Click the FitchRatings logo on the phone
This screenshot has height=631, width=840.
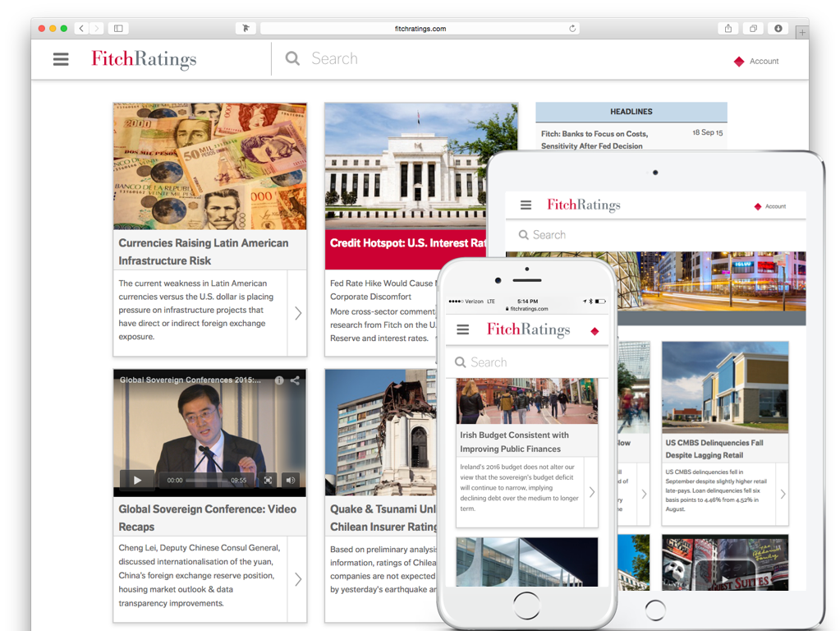tap(528, 329)
